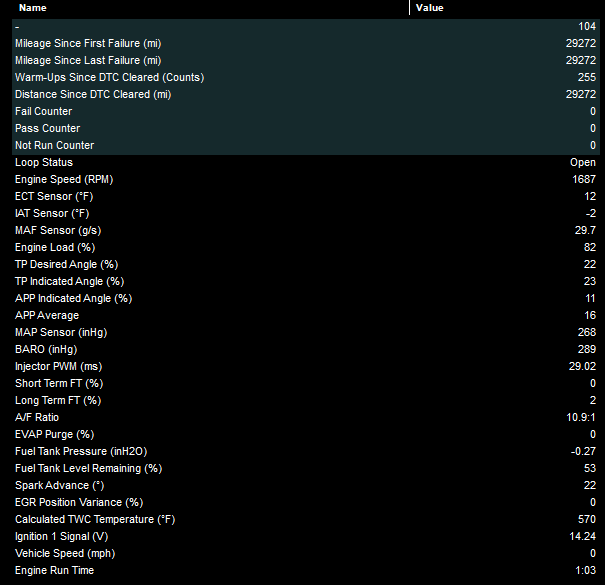
Task: Select the Engine Load (%) row
Action: point(306,247)
